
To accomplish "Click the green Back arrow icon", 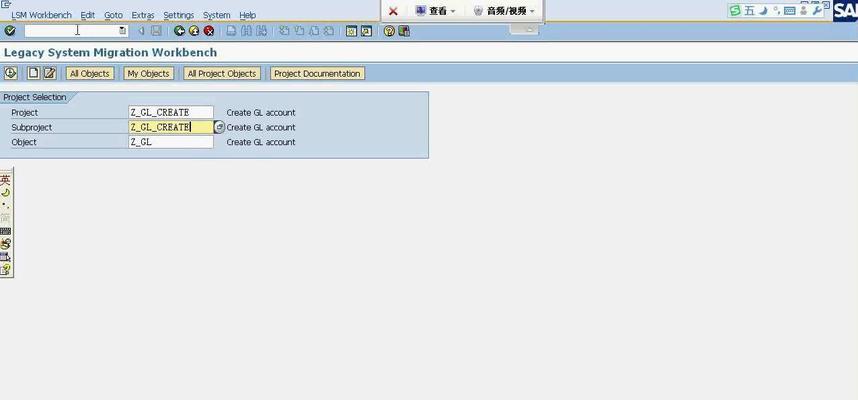I will (179, 31).
